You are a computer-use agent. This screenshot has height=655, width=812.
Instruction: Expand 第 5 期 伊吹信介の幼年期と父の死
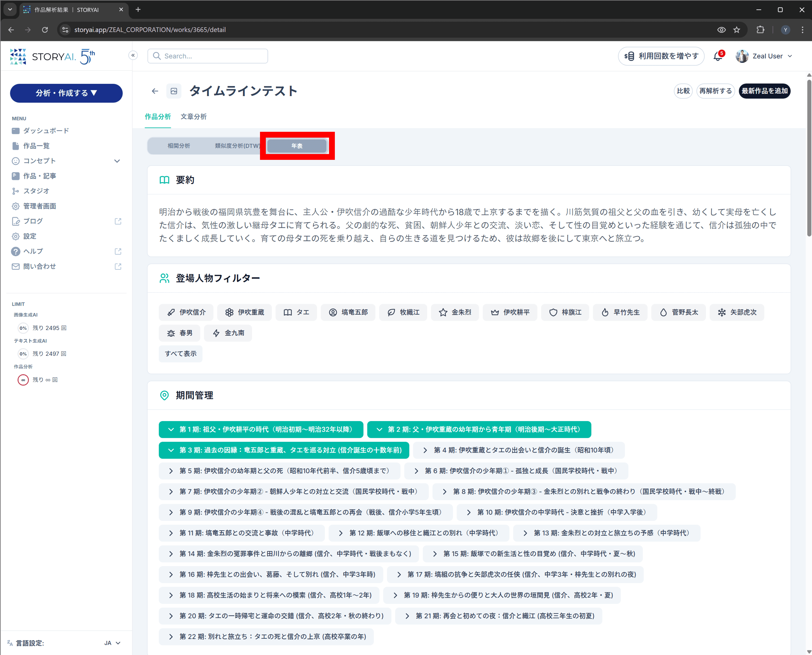280,471
